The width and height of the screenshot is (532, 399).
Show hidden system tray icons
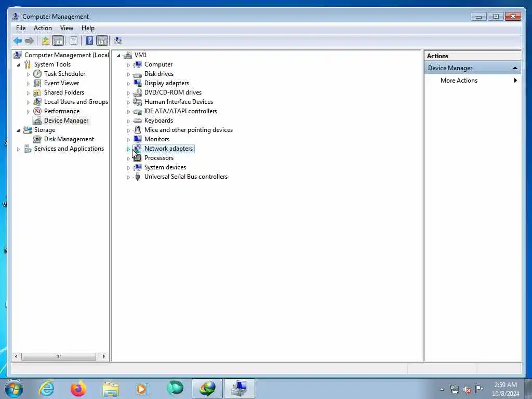[x=442, y=389]
